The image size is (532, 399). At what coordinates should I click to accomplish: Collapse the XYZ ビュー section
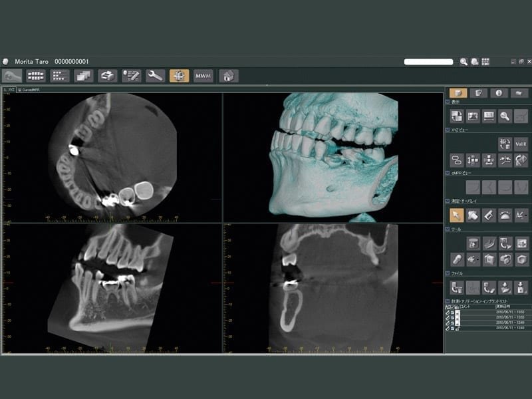tap(448, 130)
